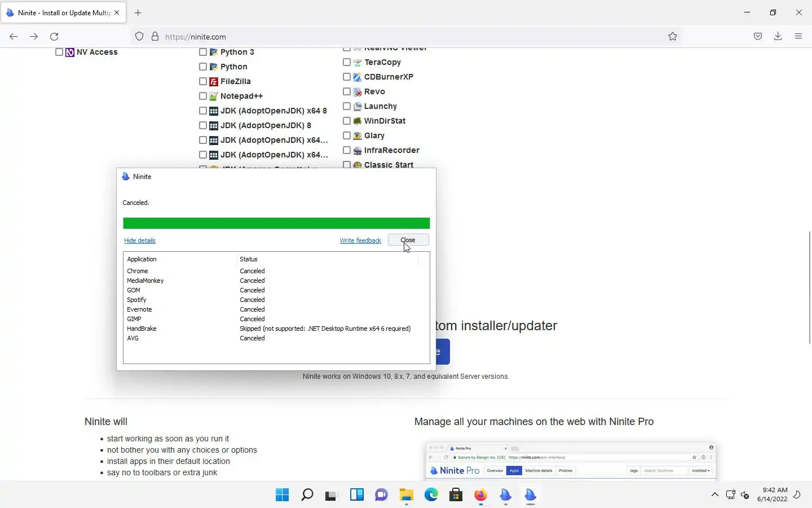Click the Revo label
The height and width of the screenshot is (508, 812).
point(374,91)
